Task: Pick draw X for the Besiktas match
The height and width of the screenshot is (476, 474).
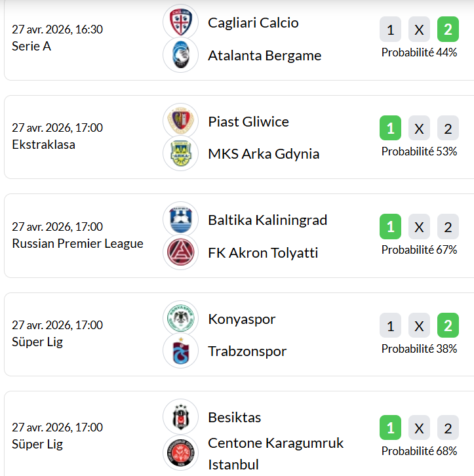Action: [x=419, y=429]
